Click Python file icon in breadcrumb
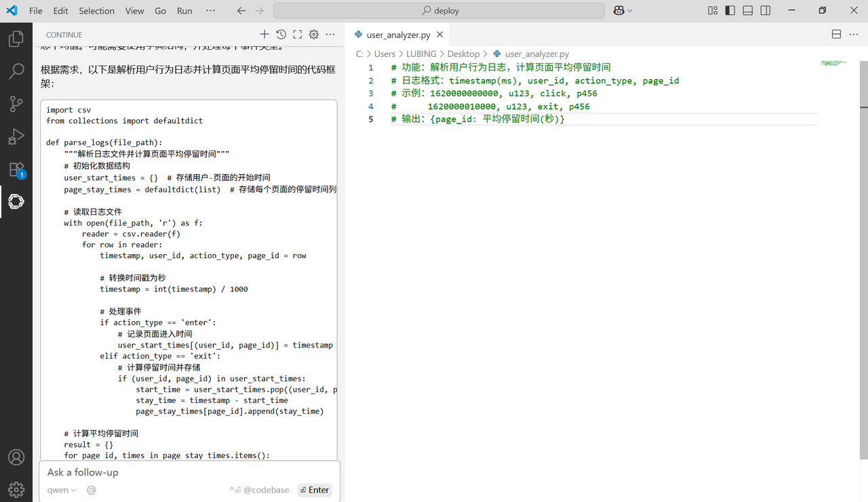 (497, 54)
